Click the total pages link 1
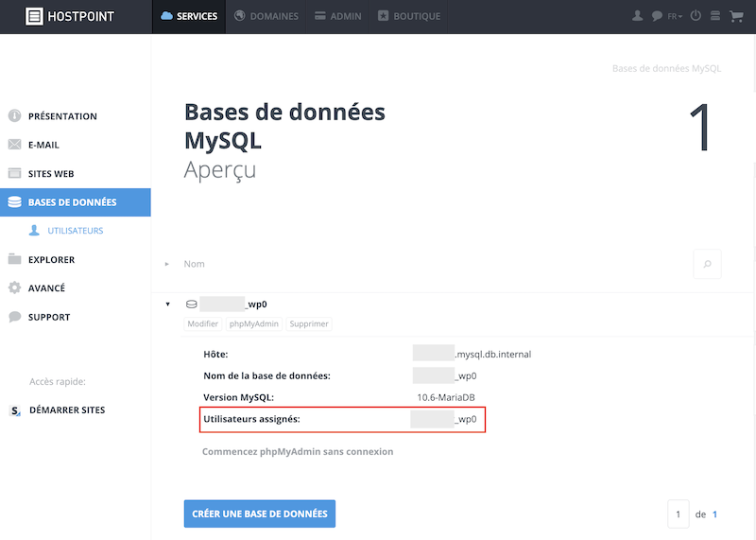The height and width of the screenshot is (540, 756). point(714,514)
